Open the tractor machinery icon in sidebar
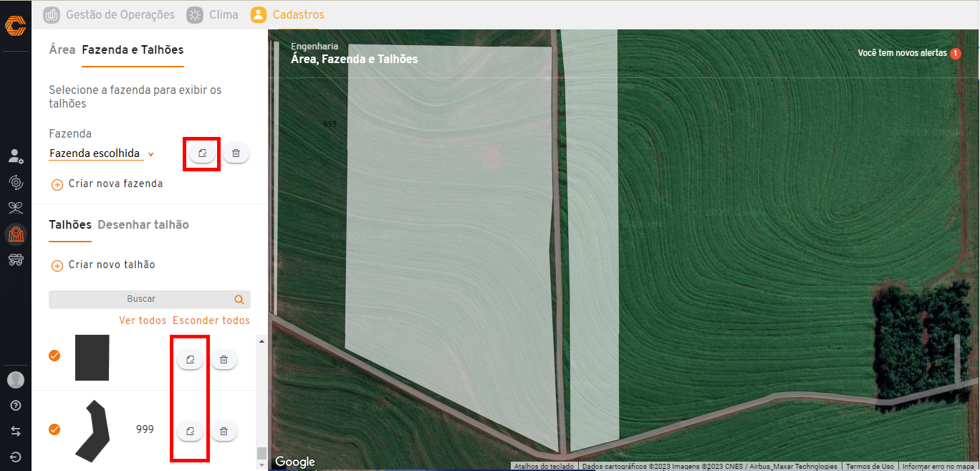This screenshot has width=980, height=471. click(x=16, y=260)
